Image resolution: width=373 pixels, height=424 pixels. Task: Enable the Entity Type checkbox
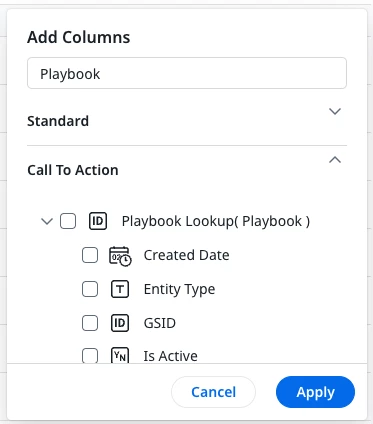click(90, 289)
